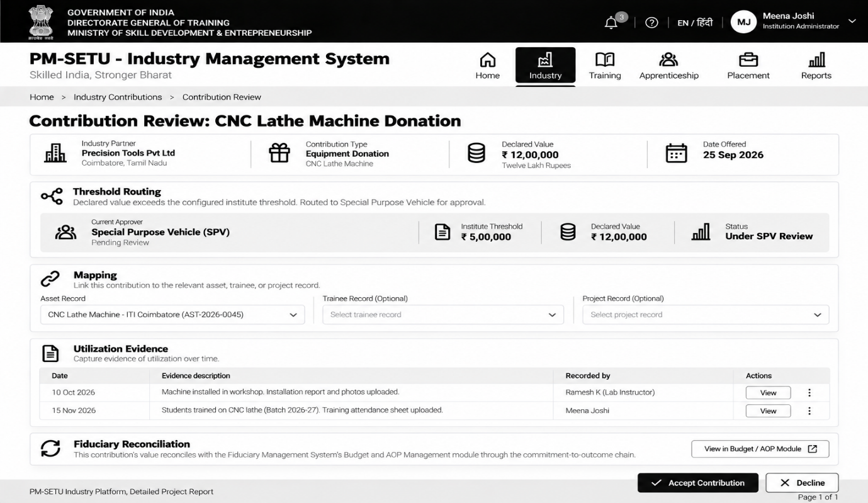Click the MJ user avatar
Image resolution: width=868 pixels, height=503 pixels.
click(x=743, y=23)
